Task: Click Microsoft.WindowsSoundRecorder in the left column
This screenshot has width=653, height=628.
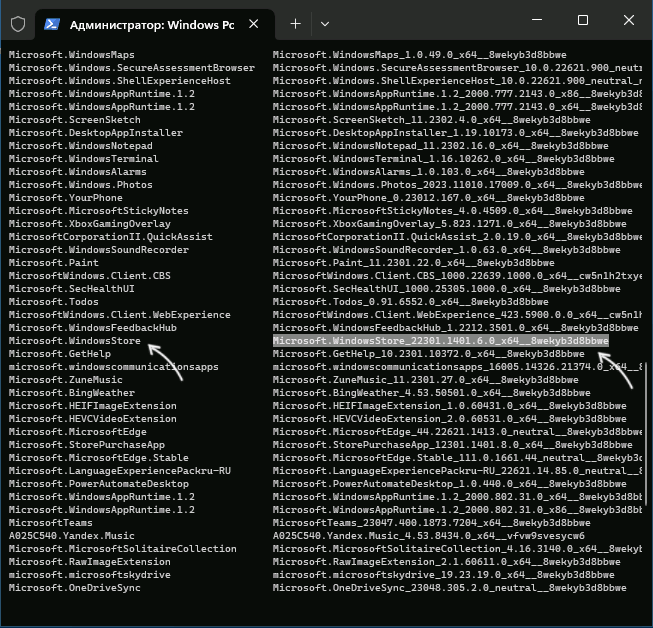Action: 99,249
